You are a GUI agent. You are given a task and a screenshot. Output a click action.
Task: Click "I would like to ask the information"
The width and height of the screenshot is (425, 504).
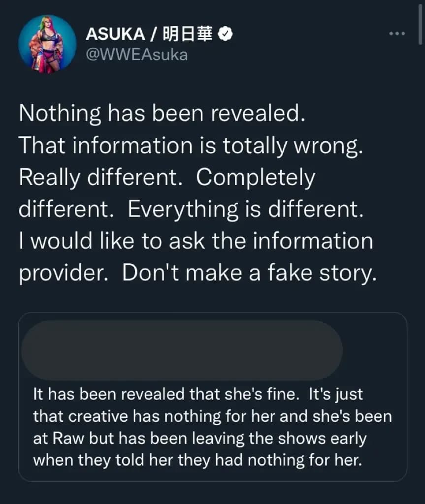196,242
